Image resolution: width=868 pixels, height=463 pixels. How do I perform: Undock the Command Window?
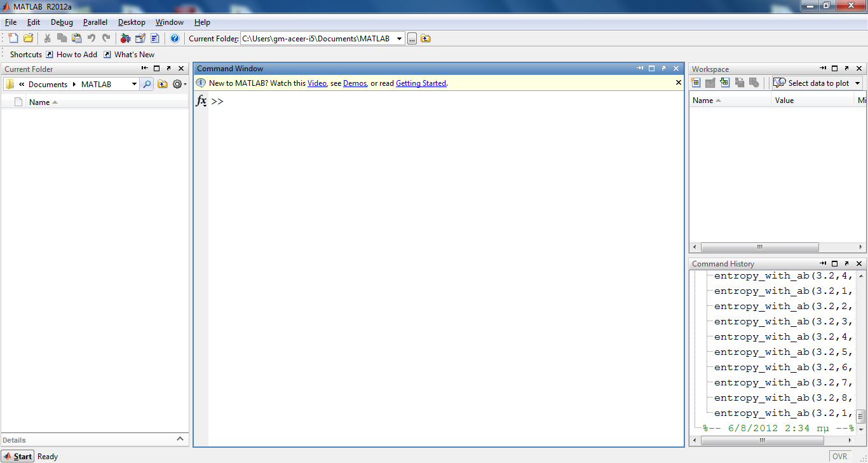pyautogui.click(x=663, y=68)
